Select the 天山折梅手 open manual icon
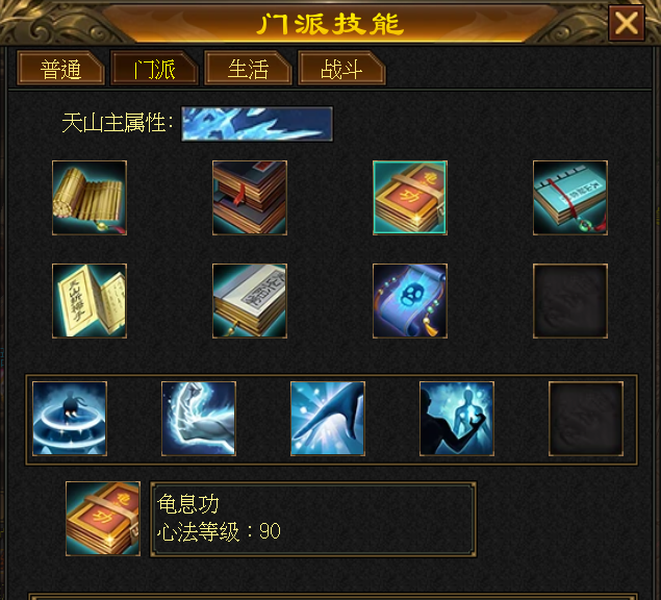 click(x=89, y=301)
